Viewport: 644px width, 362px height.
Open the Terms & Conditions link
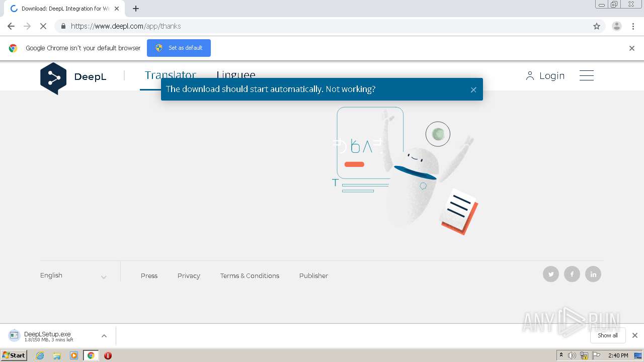(250, 276)
